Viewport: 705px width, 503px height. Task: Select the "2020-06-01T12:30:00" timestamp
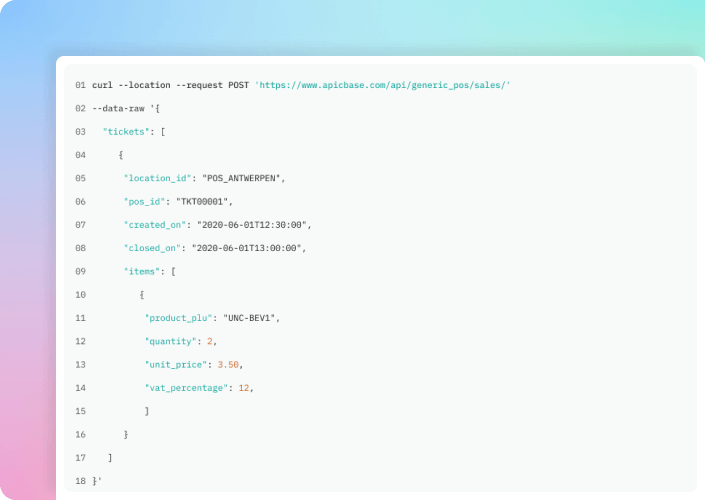pyautogui.click(x=252, y=225)
